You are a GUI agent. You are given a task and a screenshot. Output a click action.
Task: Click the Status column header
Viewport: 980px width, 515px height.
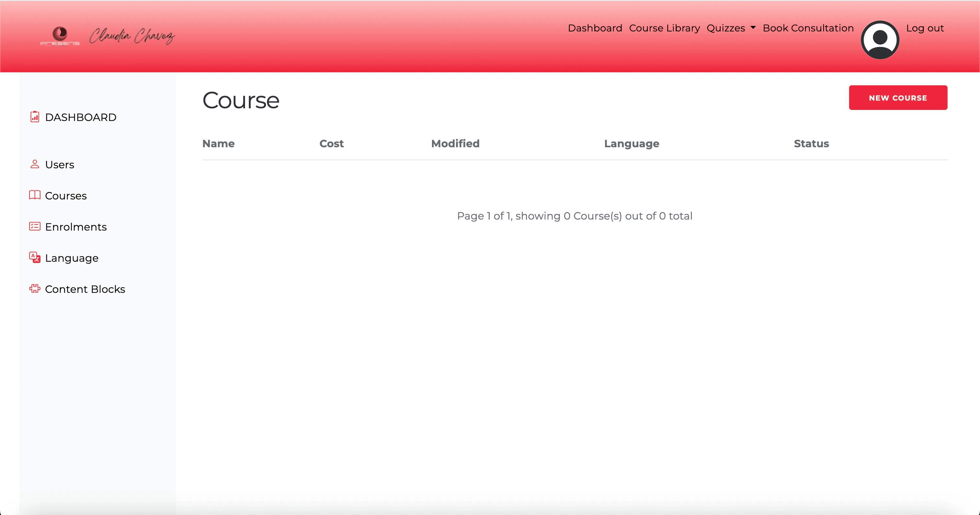(x=811, y=143)
